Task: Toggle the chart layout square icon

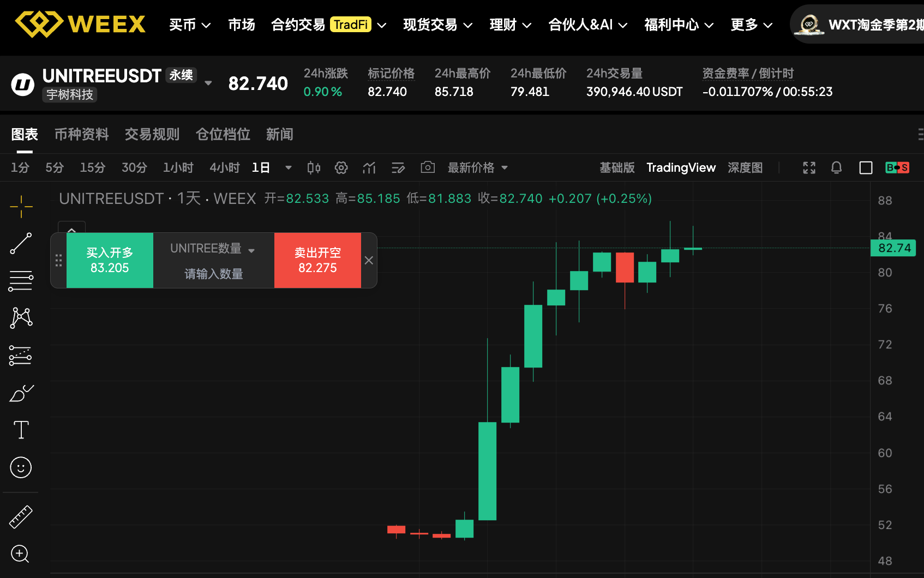Action: click(866, 167)
